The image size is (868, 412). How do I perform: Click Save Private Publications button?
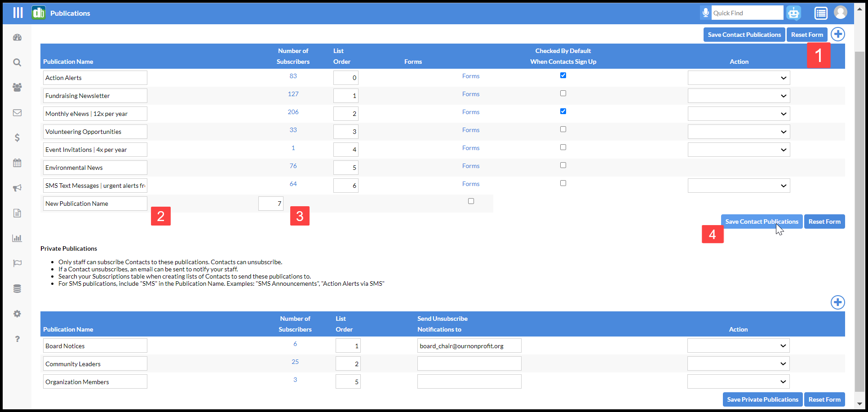tap(762, 399)
